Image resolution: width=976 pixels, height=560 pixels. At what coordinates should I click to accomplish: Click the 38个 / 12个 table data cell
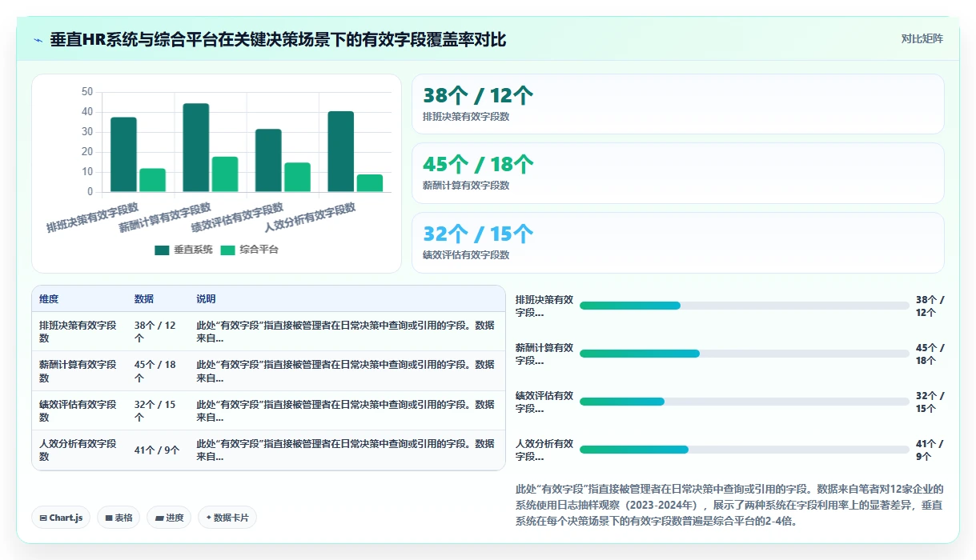tap(158, 331)
